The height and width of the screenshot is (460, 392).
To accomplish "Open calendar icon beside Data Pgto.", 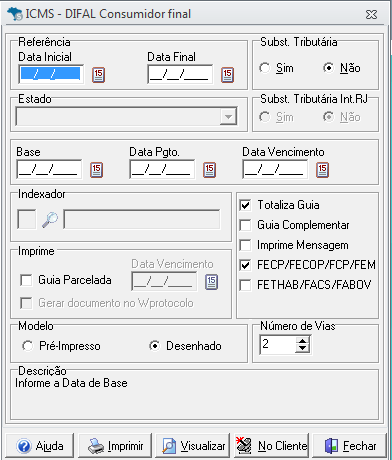I will click(209, 170).
